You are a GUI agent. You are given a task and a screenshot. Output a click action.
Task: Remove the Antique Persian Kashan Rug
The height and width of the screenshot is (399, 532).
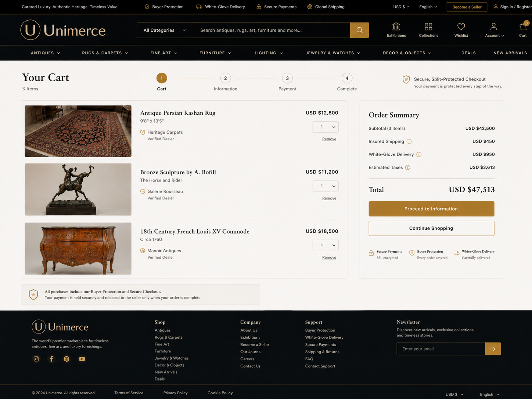(329, 139)
